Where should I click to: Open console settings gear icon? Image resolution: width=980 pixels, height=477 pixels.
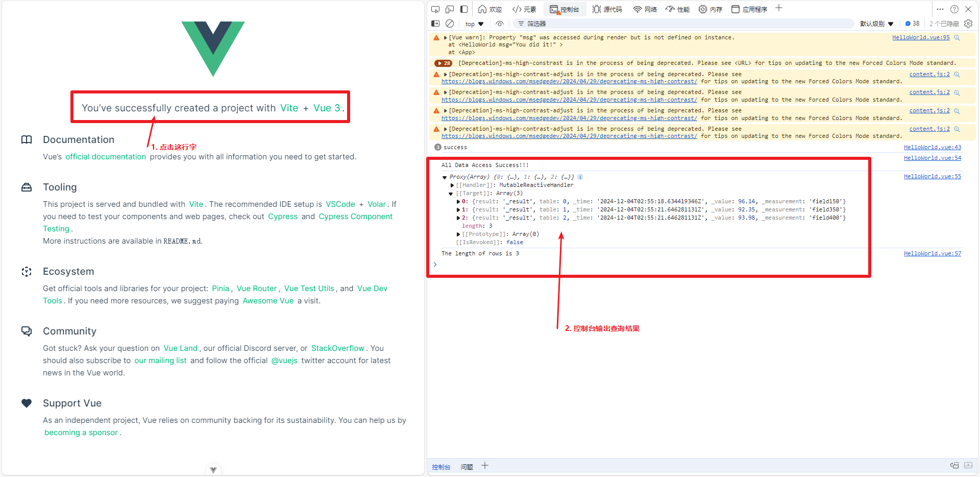[968, 23]
